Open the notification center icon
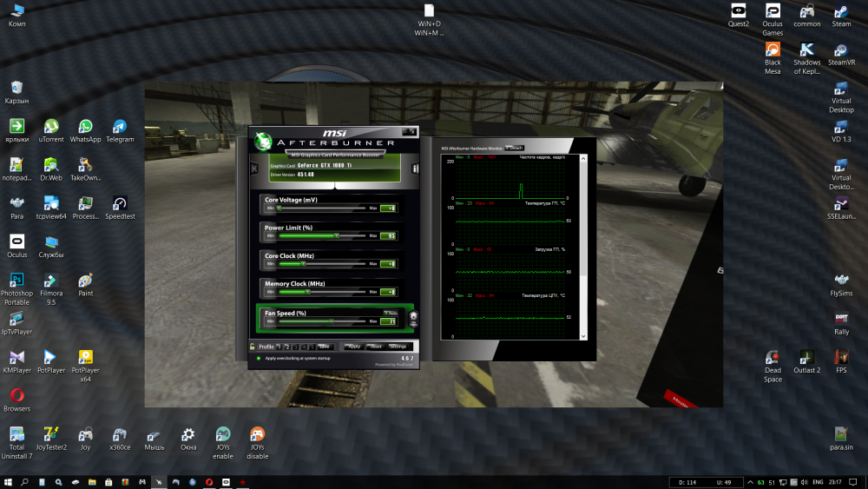The width and height of the screenshot is (868, 489). click(853, 482)
